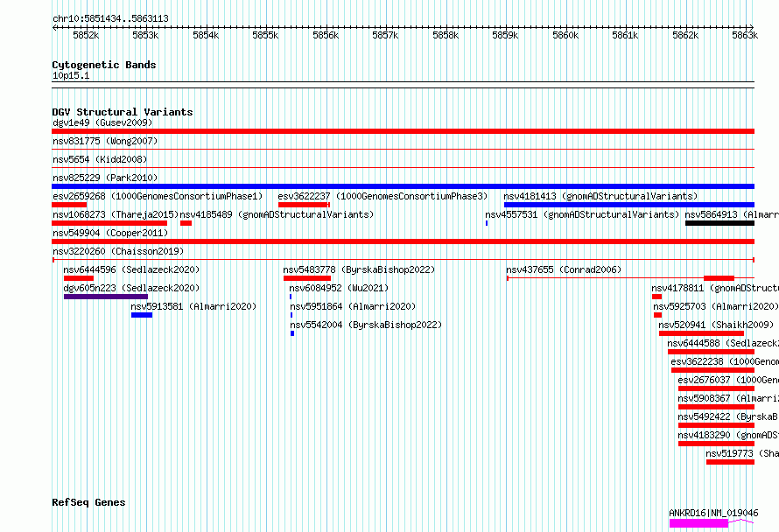
Task: Select the 10p15.1 band label
Action: [71, 75]
